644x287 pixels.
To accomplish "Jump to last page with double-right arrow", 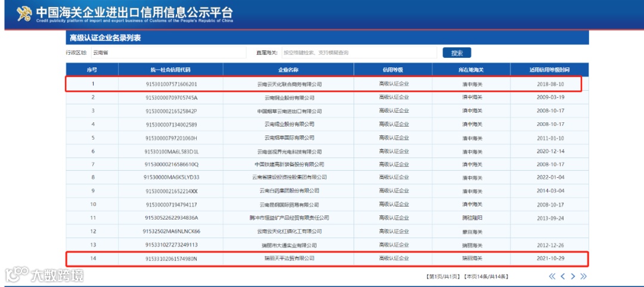I will coord(583,276).
